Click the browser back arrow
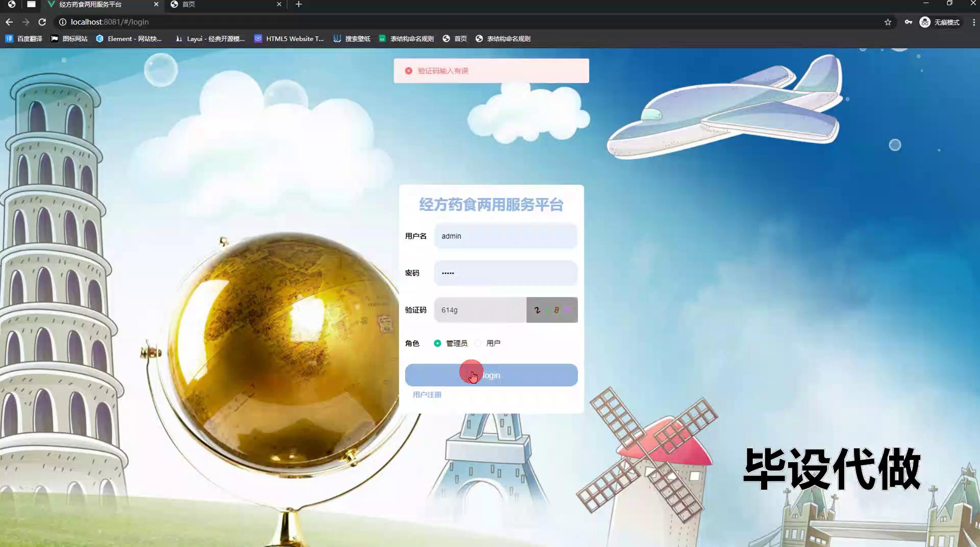This screenshot has height=547, width=980. pos(9,22)
